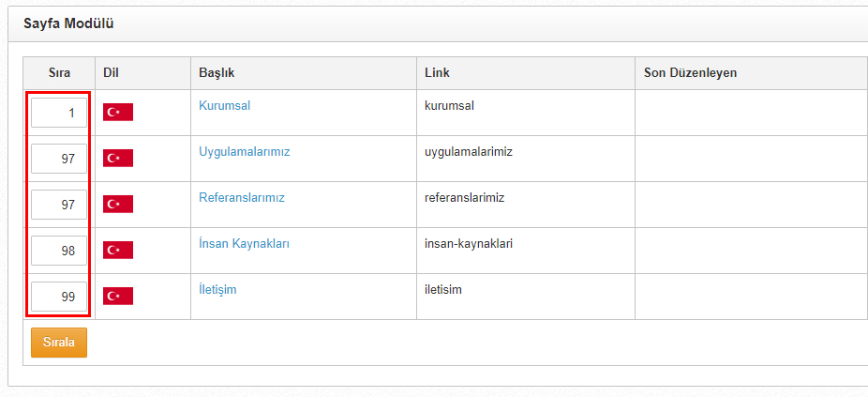
Task: Click the Son Düzenleyen column header
Action: tap(690, 72)
